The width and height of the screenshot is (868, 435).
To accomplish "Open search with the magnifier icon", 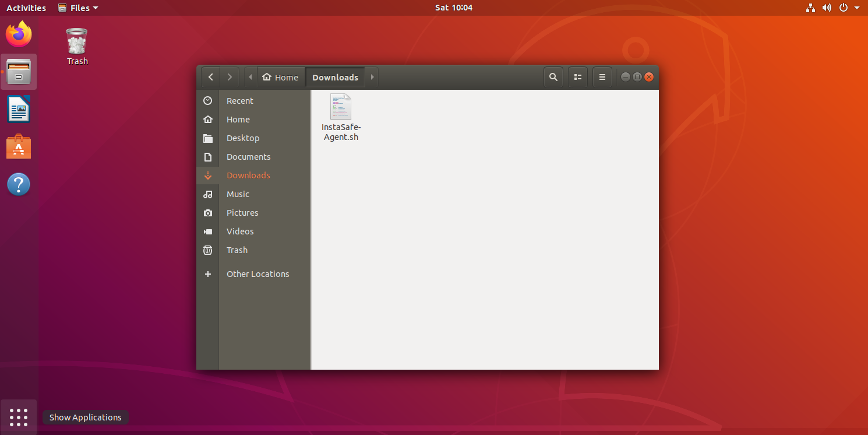I will click(x=553, y=77).
